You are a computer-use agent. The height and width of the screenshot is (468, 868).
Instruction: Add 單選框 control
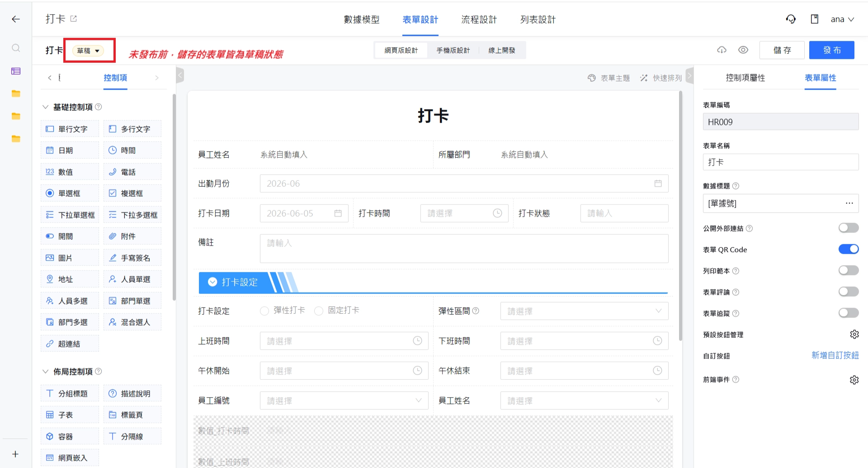(70, 193)
